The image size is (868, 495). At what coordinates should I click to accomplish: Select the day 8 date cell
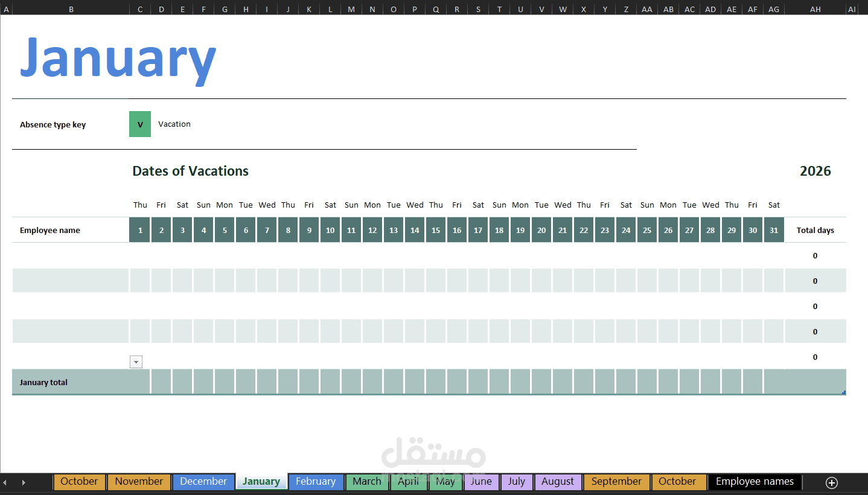tap(288, 231)
